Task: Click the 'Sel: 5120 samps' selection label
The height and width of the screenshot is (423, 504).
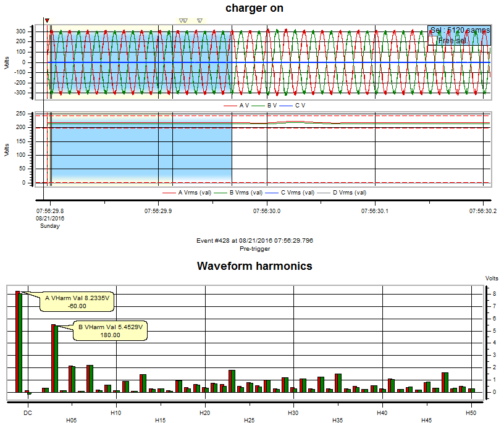Action: pos(460,30)
